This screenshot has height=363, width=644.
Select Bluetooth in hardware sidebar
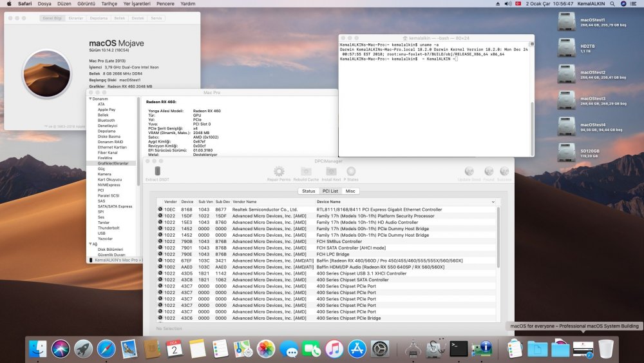106,121
